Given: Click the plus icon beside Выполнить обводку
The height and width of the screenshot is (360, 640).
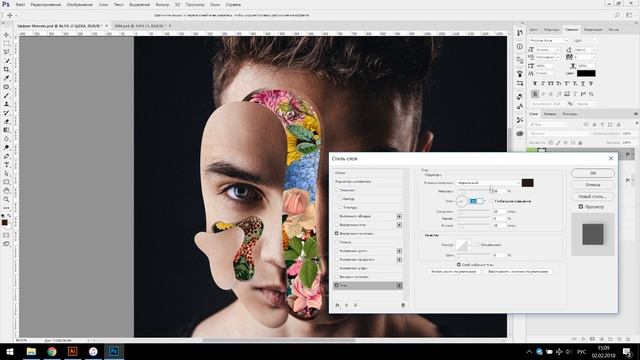Looking at the screenshot, I should pos(399,216).
